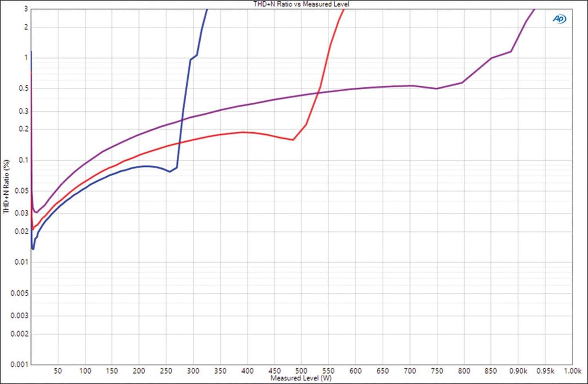Click the red trace near 400 W
The width and height of the screenshot is (588, 384).
[247, 132]
